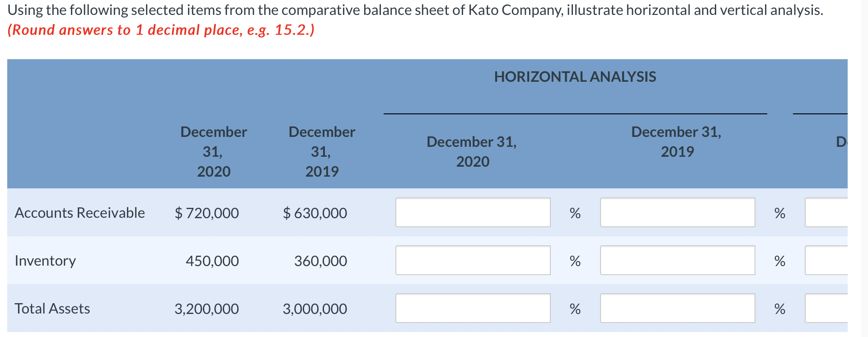Click the Total Assets 2020 percentage input field
868x337 pixels.
pyautogui.click(x=473, y=308)
